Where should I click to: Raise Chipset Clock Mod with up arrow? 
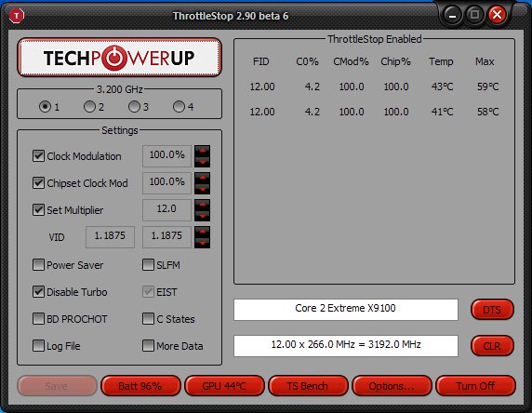click(202, 177)
